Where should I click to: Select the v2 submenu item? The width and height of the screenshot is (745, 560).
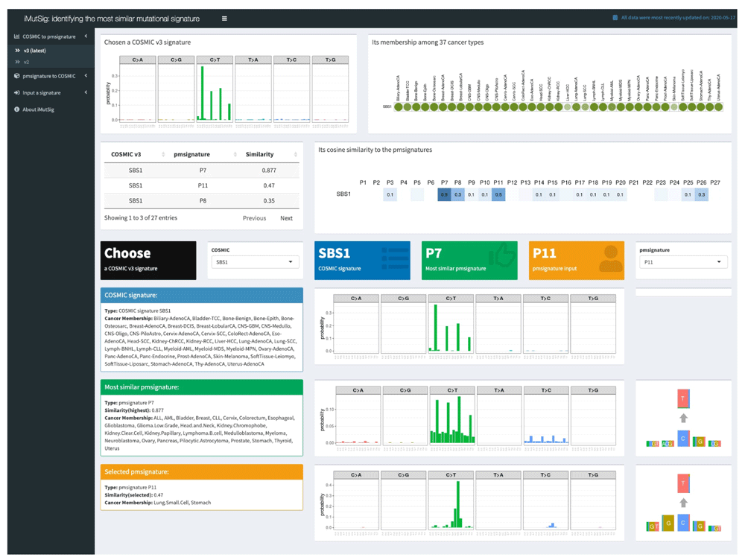click(26, 62)
